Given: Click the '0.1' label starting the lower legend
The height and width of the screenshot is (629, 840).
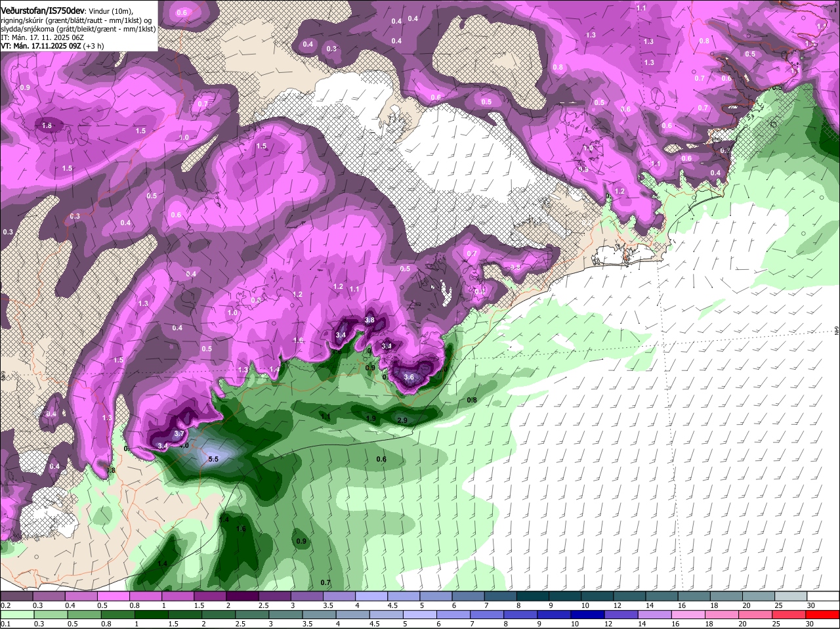Looking at the screenshot, I should [5, 624].
